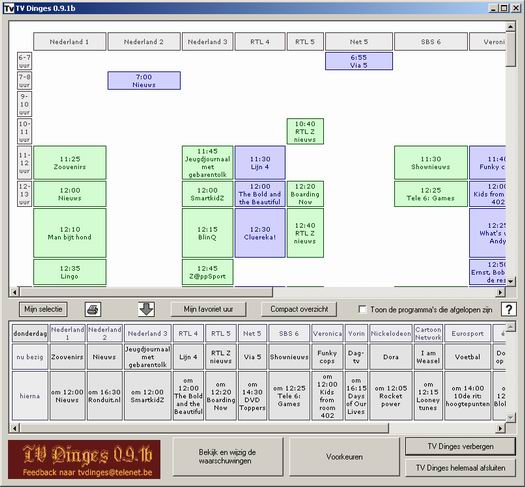Click 'om 12:05 Rocket power' upcoming cell
The image size is (525, 487).
click(390, 396)
